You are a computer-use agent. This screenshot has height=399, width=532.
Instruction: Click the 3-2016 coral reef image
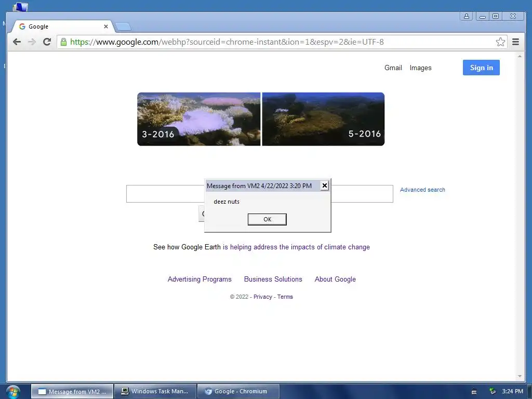pyautogui.click(x=199, y=119)
